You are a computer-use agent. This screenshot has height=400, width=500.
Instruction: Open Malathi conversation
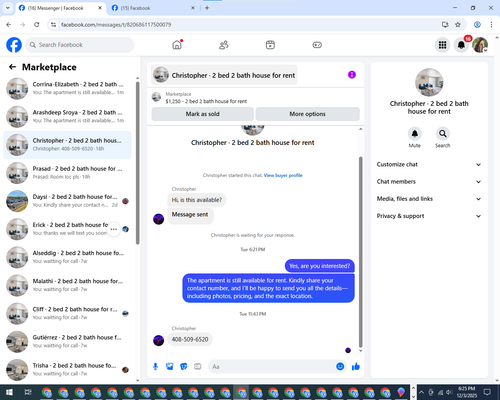(67, 285)
